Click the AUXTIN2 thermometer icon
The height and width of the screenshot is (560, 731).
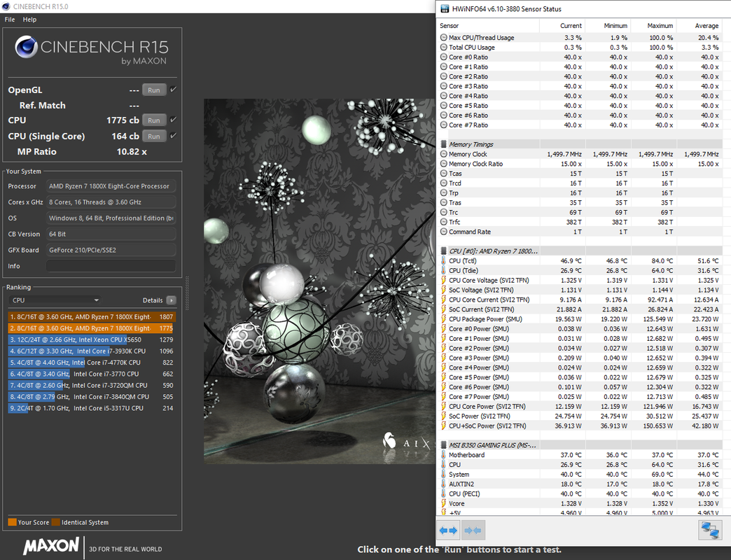[443, 484]
